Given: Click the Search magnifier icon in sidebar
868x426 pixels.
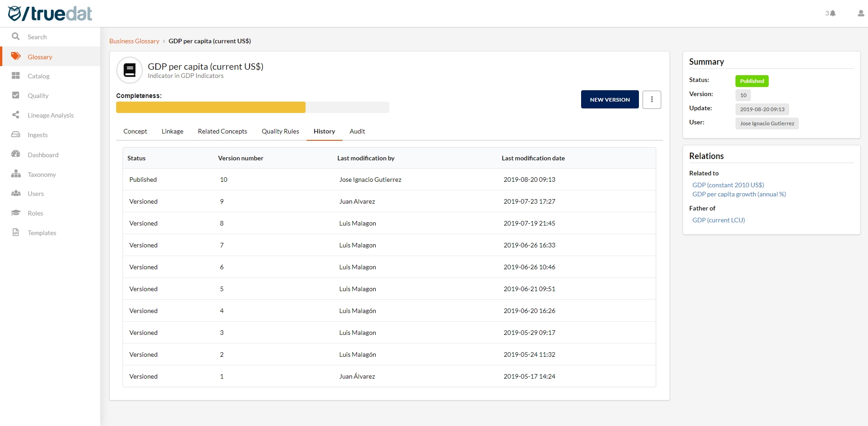Looking at the screenshot, I should pyautogui.click(x=16, y=36).
